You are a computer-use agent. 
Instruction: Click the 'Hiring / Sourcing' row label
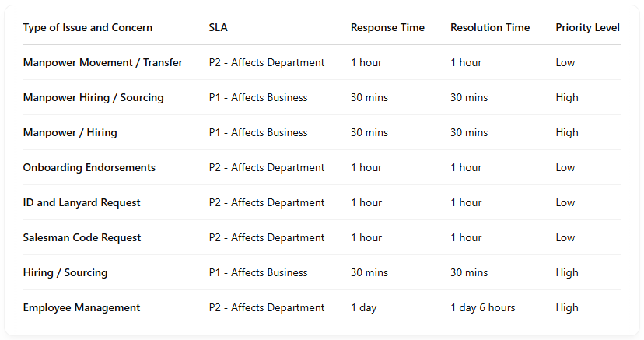click(x=65, y=273)
